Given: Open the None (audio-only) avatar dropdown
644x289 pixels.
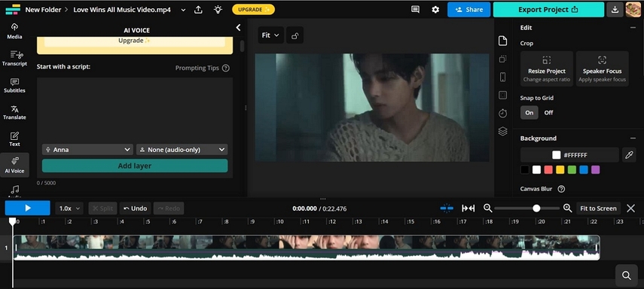Looking at the screenshot, I should tap(182, 150).
